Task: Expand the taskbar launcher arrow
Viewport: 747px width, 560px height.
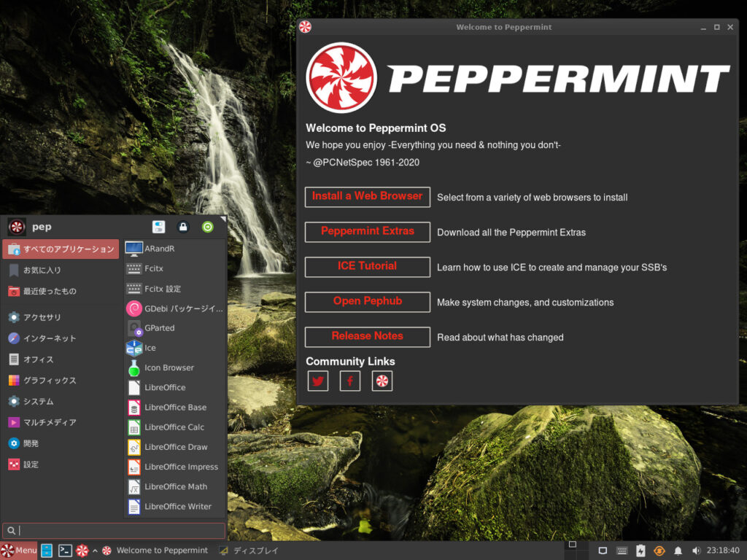Action: (x=95, y=551)
